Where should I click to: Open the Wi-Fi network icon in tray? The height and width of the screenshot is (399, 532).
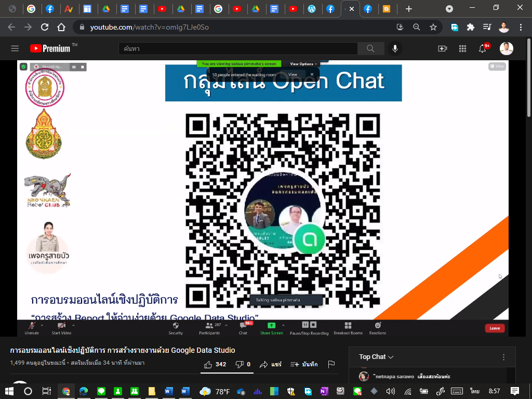tap(407, 391)
